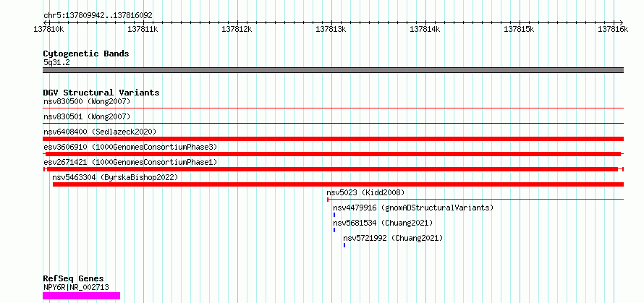This screenshot has height=303, width=644.
Task: Open the NPY6R|NR_002713 gene label
Action: click(76, 287)
